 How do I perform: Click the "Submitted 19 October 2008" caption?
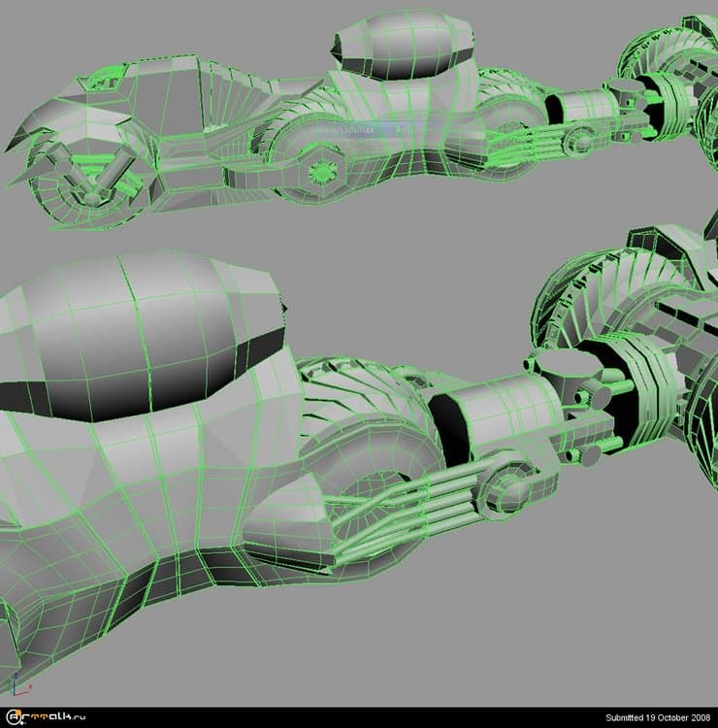659,718
